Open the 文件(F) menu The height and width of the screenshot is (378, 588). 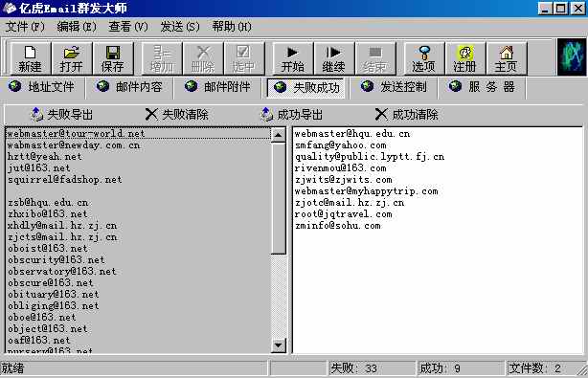coord(25,27)
